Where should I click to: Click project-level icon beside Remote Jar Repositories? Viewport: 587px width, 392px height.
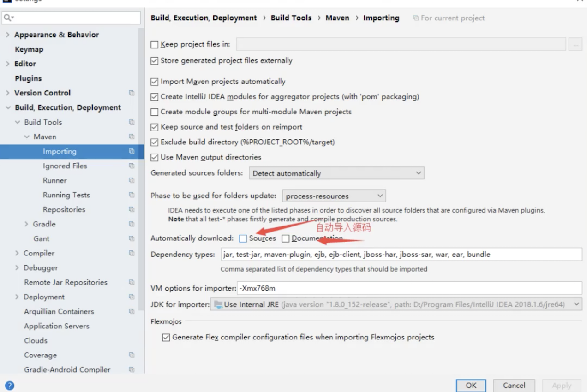coord(132,282)
